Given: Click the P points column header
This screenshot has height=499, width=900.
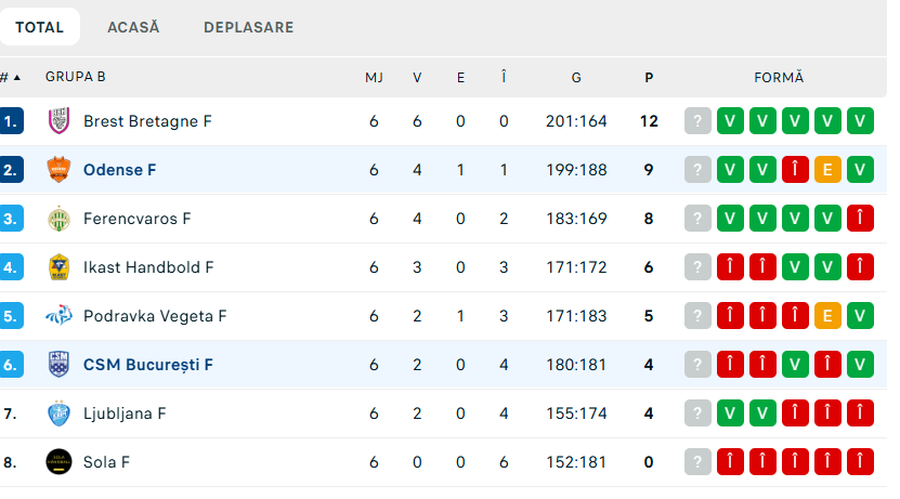Looking at the screenshot, I should (649, 77).
